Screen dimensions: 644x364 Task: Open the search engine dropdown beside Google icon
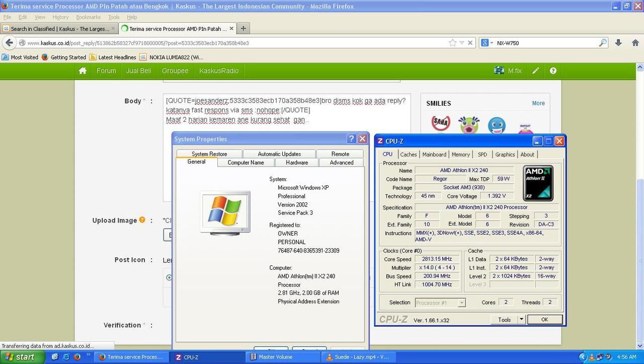click(x=491, y=43)
